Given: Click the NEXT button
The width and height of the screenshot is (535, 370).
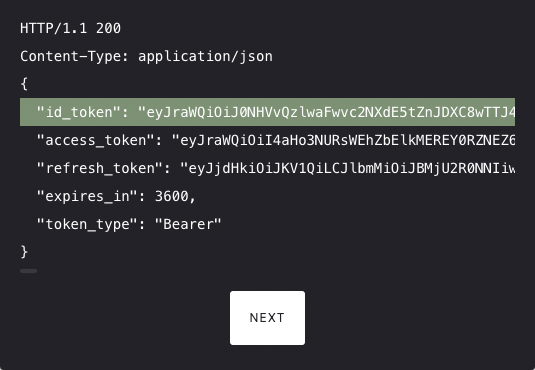Looking at the screenshot, I should coord(267,318).
